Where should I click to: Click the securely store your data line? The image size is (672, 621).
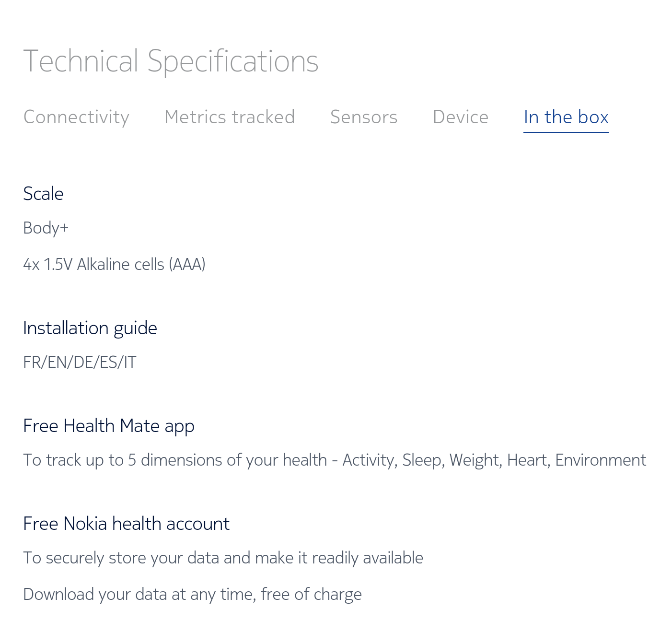pyautogui.click(x=223, y=558)
